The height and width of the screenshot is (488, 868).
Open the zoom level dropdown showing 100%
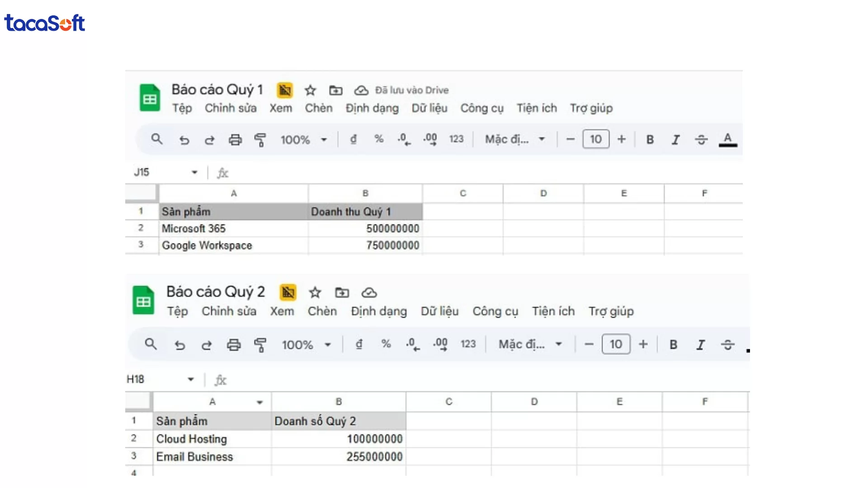point(304,140)
